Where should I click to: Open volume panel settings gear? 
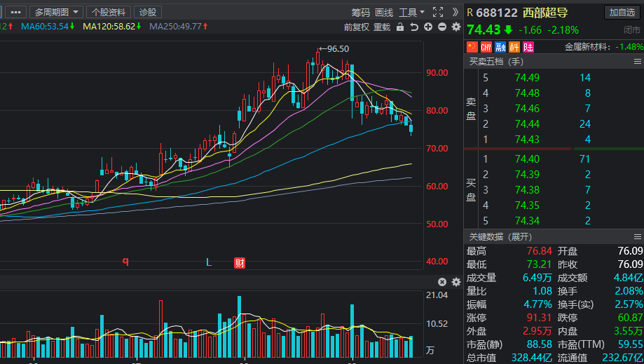point(455,282)
